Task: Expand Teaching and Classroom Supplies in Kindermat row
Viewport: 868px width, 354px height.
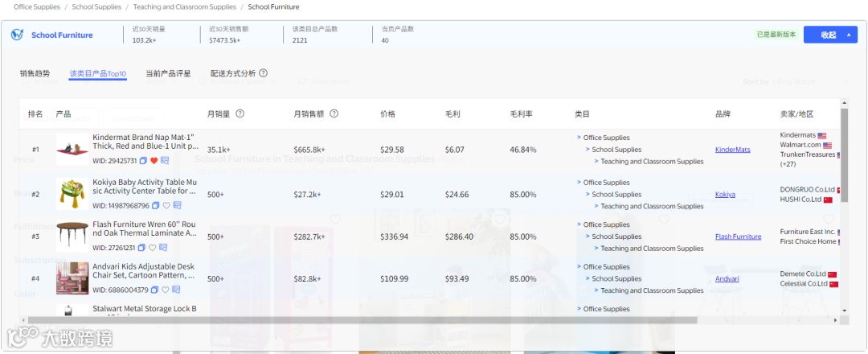Action: click(596, 161)
